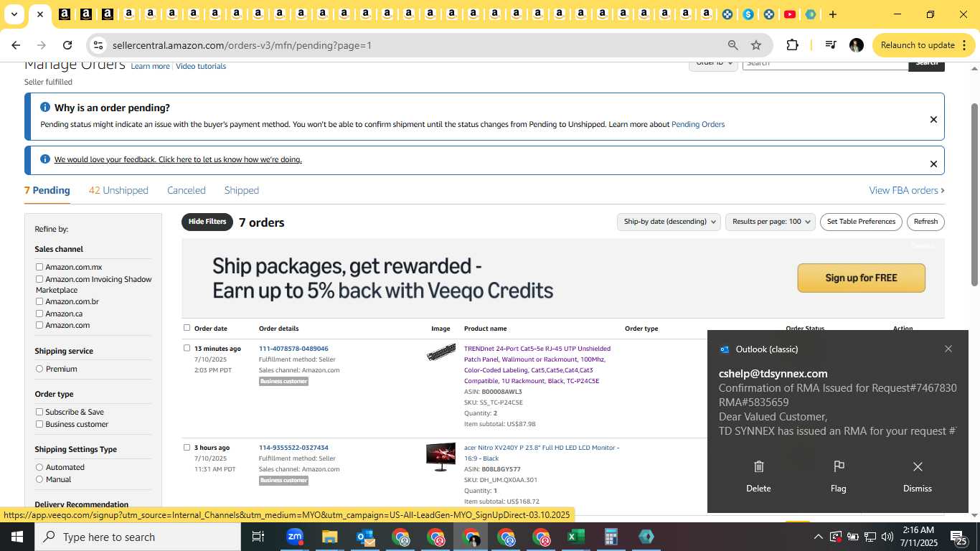
Task: Open Calculator from the taskbar
Action: click(x=611, y=537)
